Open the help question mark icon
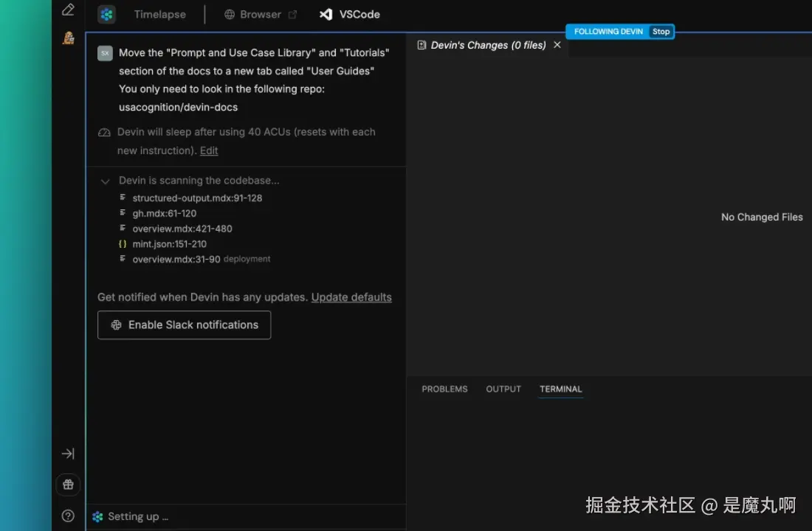The height and width of the screenshot is (531, 812). [68, 516]
